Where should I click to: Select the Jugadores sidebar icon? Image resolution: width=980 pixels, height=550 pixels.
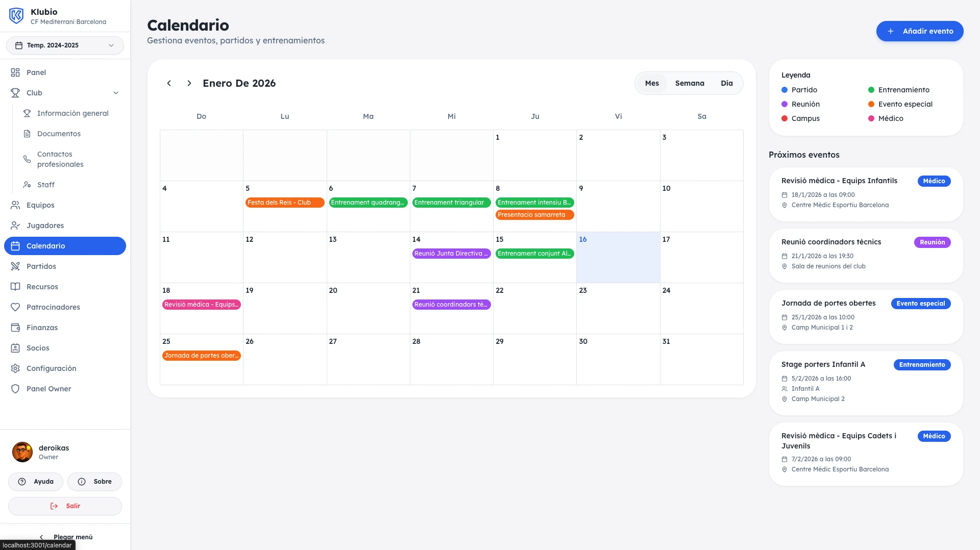[15, 226]
